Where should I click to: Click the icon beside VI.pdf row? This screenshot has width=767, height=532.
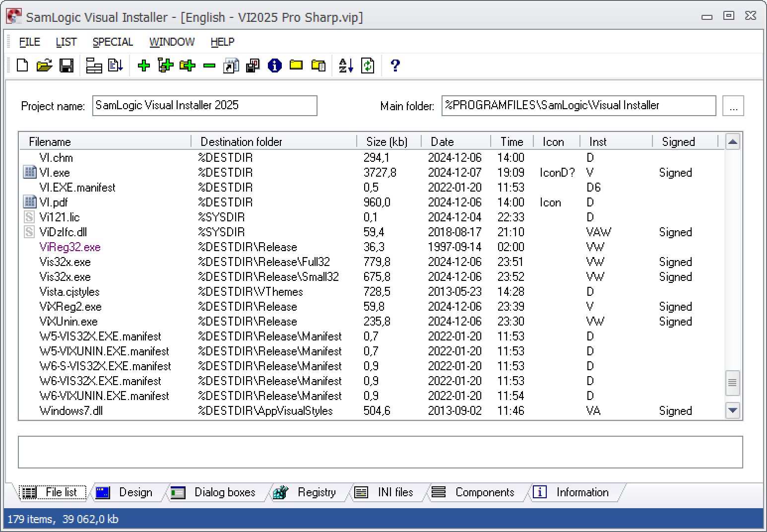(30, 202)
